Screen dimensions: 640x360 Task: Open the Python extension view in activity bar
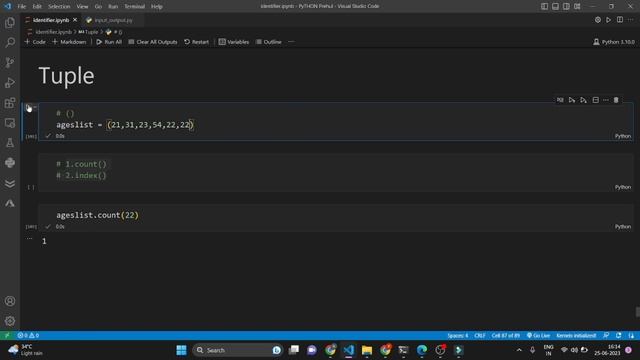(x=10, y=162)
